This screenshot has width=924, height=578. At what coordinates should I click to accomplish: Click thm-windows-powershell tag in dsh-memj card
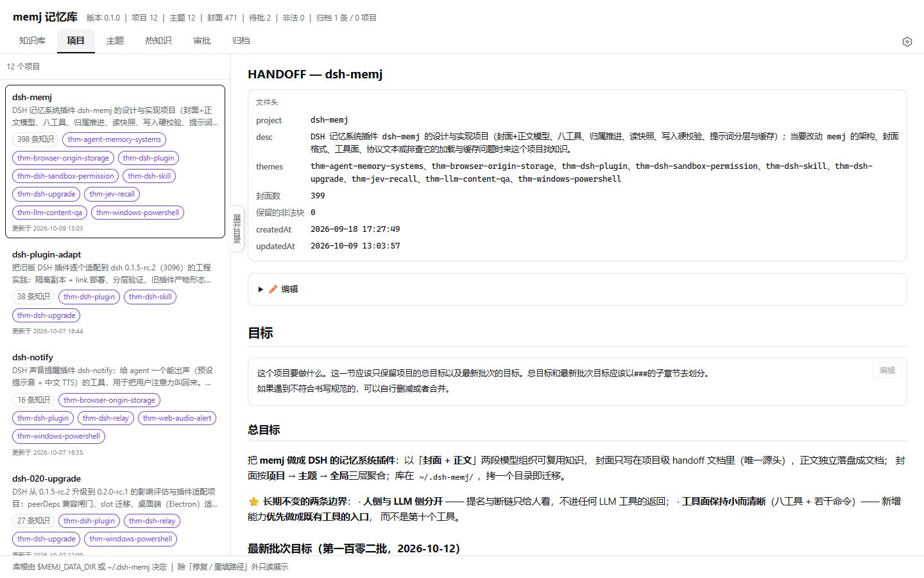click(137, 213)
